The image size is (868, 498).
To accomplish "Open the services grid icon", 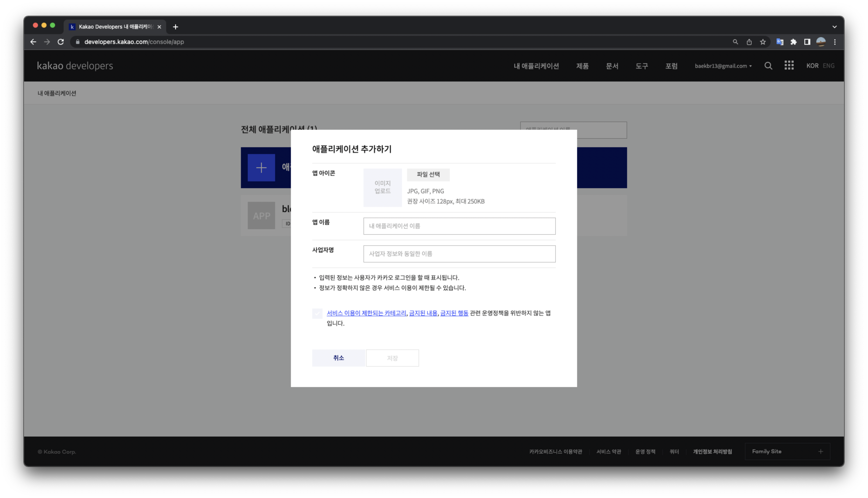I will pyautogui.click(x=789, y=65).
